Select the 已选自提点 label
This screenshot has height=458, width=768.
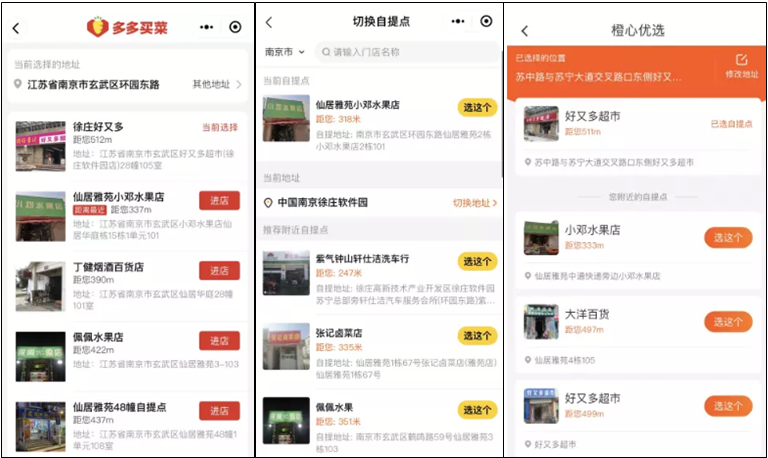[731, 124]
